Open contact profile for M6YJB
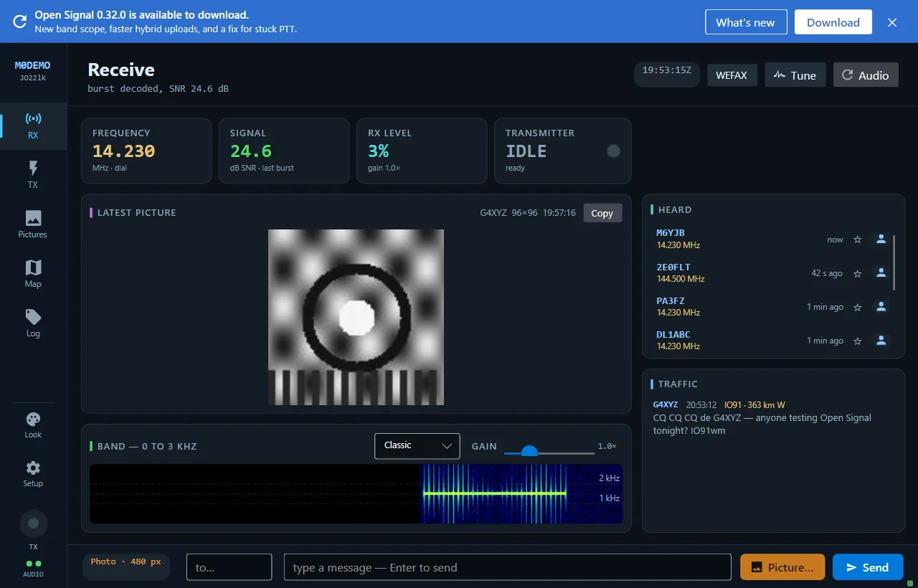918x588 pixels. coord(881,240)
